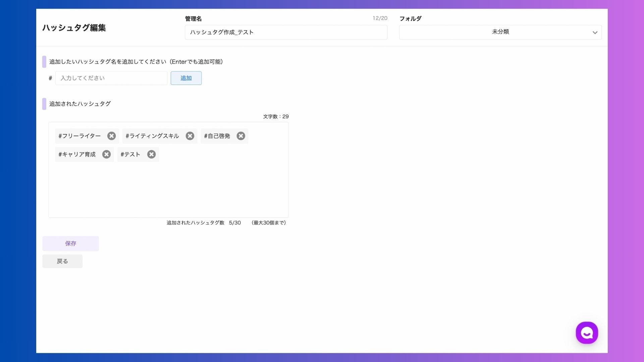Viewport: 644px width, 362px height.
Task: Click the #テスト tag label
Action: [x=130, y=154]
